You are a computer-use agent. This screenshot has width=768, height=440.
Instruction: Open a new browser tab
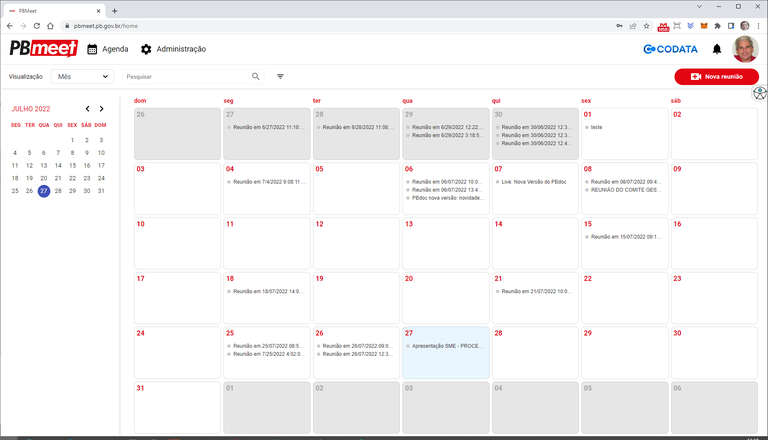114,11
